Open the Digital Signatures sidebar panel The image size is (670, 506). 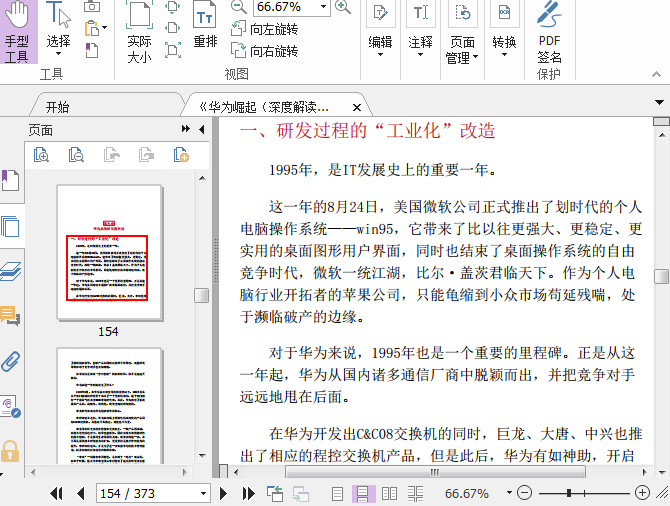(10, 406)
